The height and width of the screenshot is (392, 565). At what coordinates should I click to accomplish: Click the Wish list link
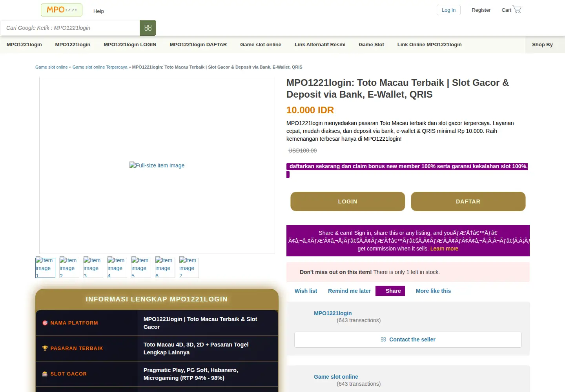point(306,291)
